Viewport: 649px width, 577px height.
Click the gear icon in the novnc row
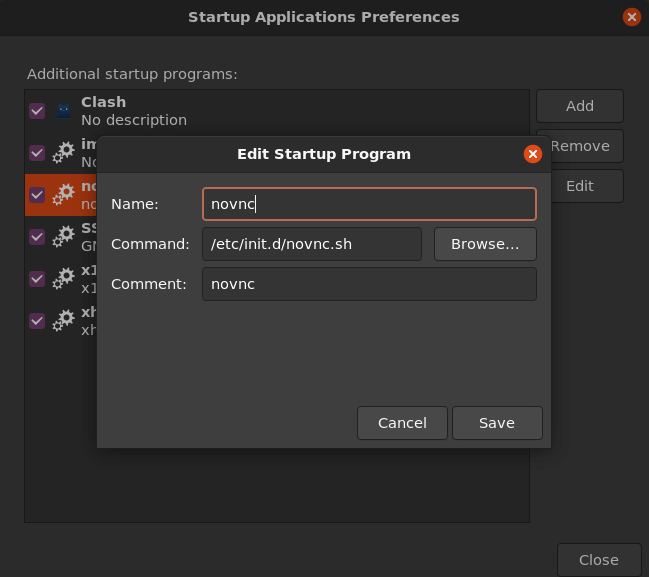pyautogui.click(x=63, y=195)
